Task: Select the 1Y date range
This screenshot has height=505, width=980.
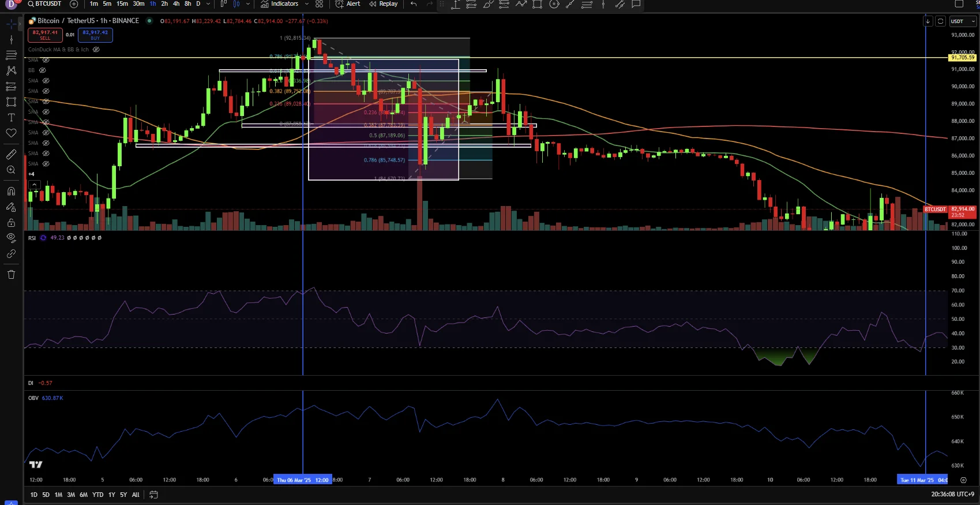Action: 111,495
